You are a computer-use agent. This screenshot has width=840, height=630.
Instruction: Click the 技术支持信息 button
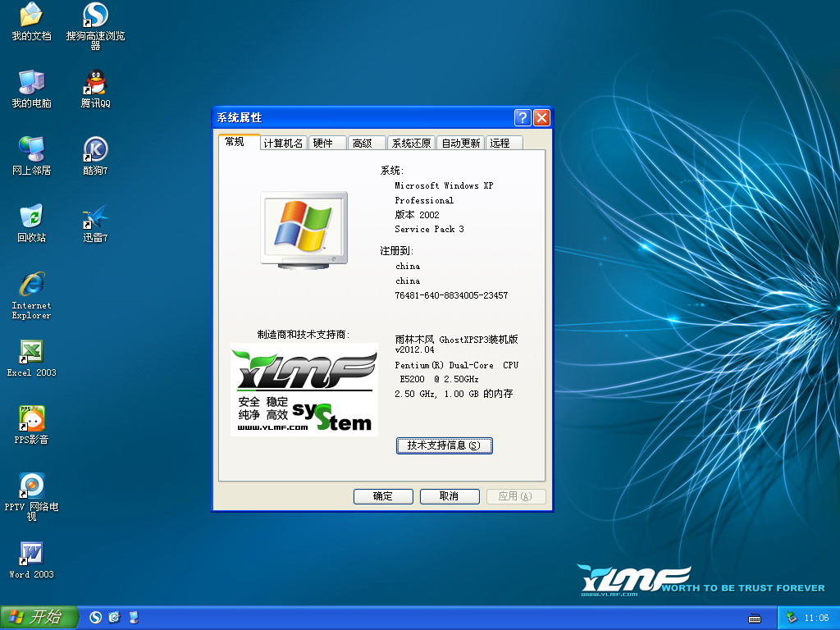(x=444, y=445)
